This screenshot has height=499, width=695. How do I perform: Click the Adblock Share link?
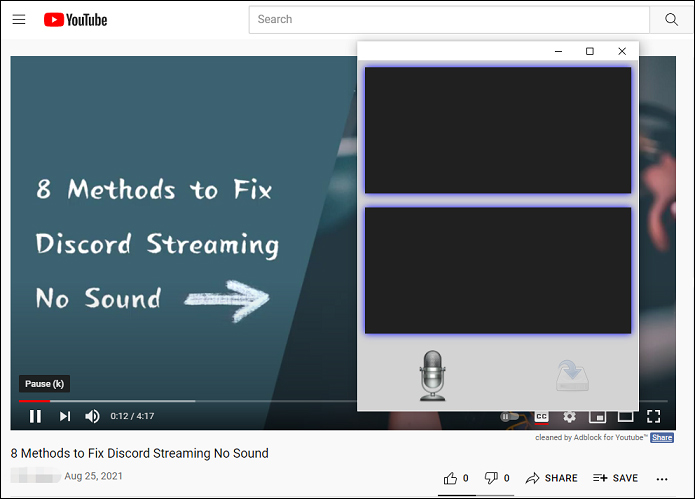662,438
